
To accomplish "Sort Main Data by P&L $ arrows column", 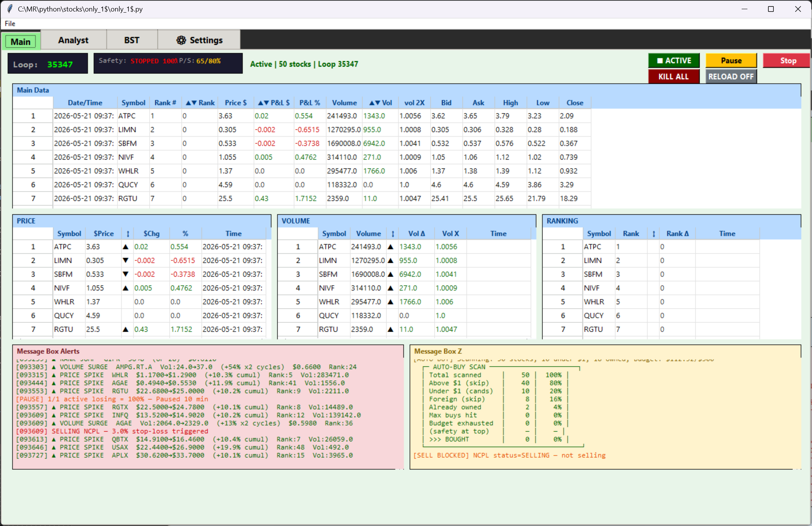I will click(273, 103).
